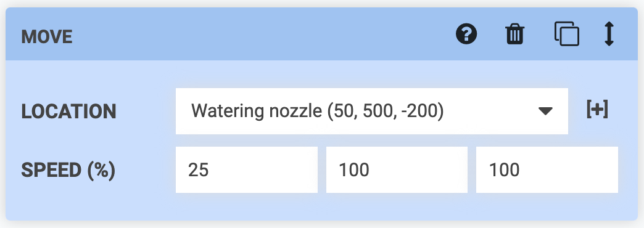Viewport: 644px width, 228px height.
Task: Click the trash can icon in header
Action: tap(514, 34)
